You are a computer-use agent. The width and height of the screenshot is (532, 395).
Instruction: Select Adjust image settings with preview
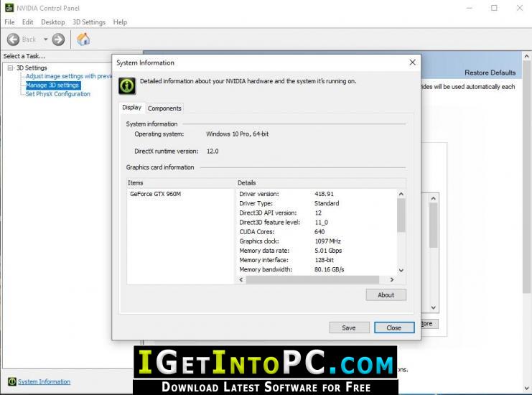69,76
